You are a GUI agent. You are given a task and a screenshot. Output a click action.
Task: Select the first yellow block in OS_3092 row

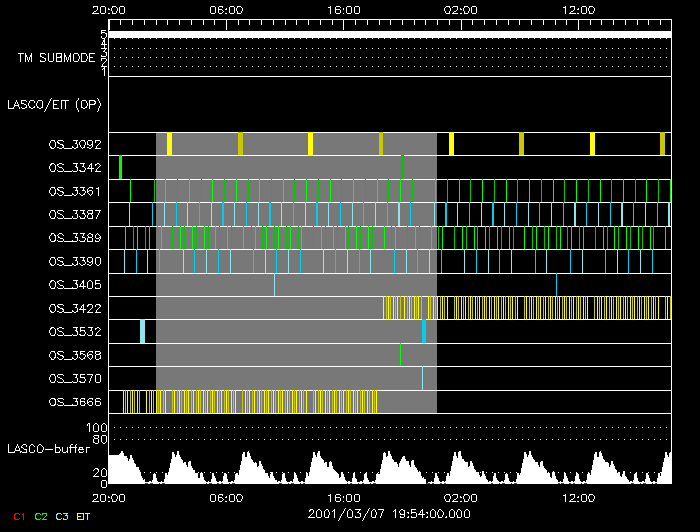click(169, 144)
